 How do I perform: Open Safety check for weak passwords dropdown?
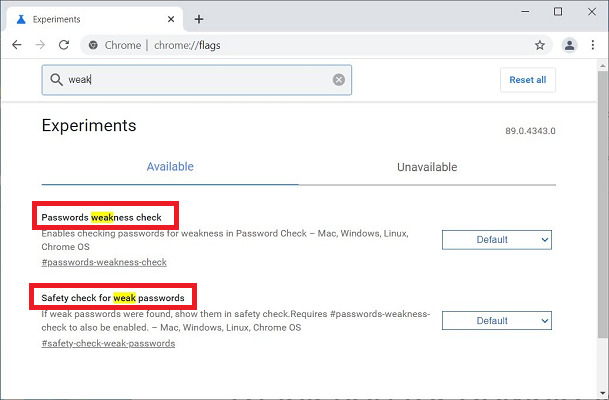497,320
